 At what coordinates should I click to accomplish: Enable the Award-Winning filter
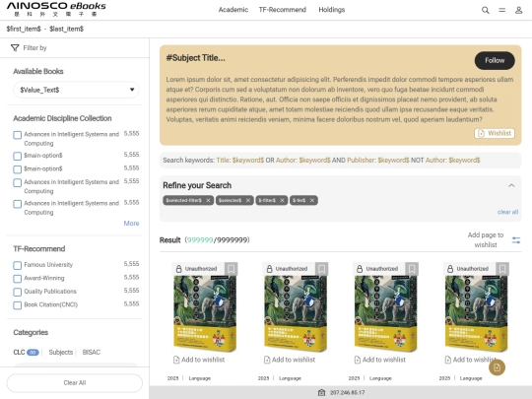coord(18,279)
